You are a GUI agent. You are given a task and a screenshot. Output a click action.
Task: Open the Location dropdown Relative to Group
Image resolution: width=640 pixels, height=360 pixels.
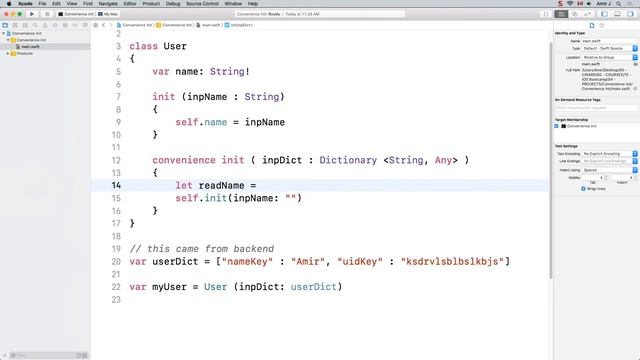tap(609, 58)
